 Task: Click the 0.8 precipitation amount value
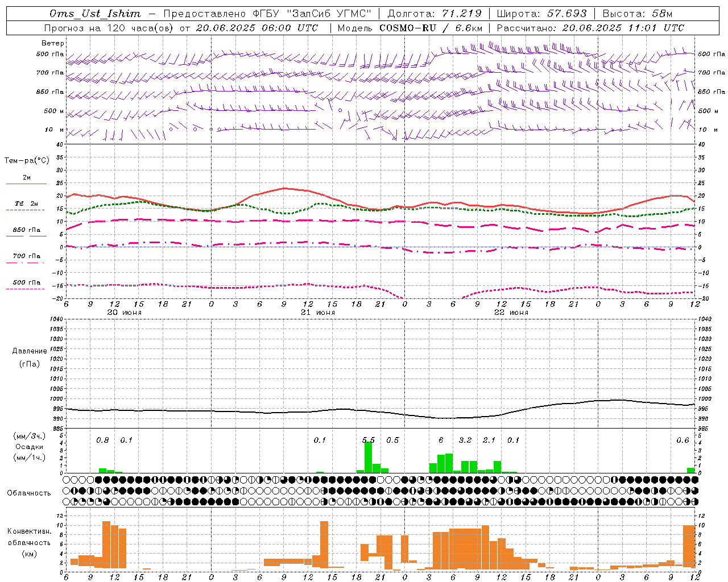click(102, 440)
